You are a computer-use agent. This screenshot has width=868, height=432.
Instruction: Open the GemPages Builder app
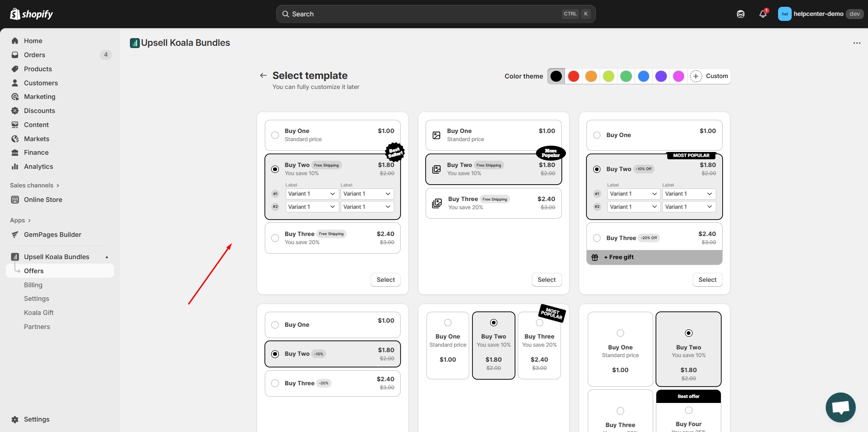coord(52,235)
